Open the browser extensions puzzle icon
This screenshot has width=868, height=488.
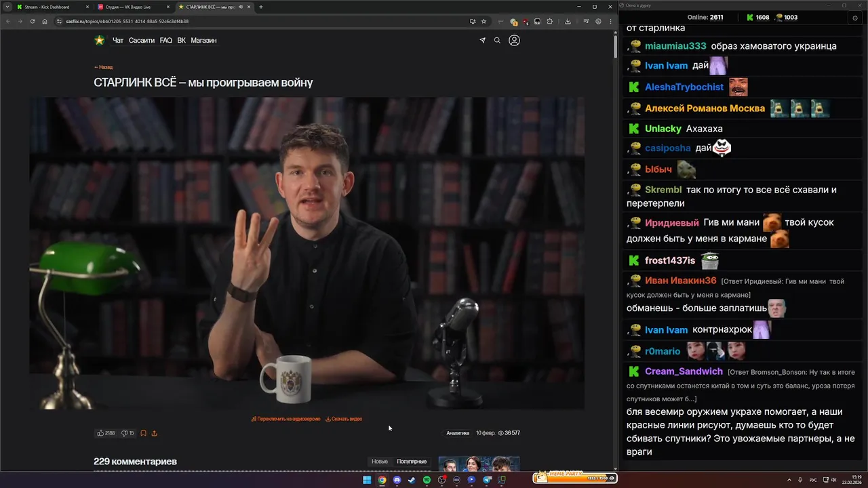pyautogui.click(x=550, y=21)
